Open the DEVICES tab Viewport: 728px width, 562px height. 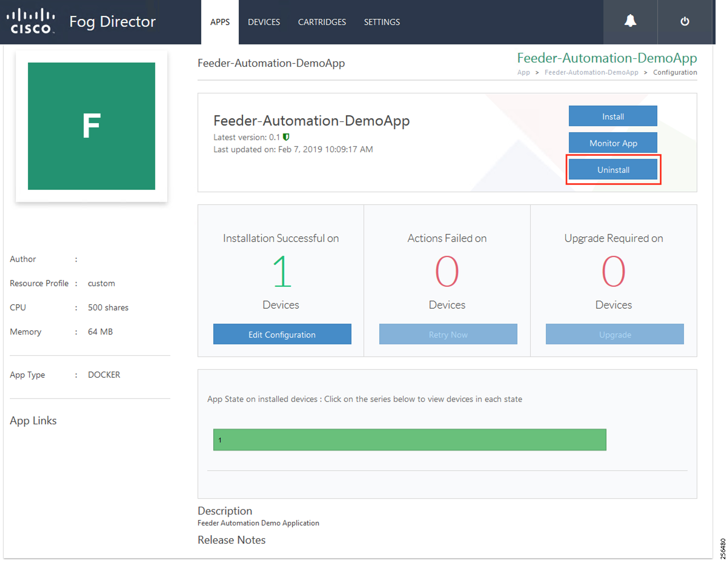pyautogui.click(x=264, y=22)
